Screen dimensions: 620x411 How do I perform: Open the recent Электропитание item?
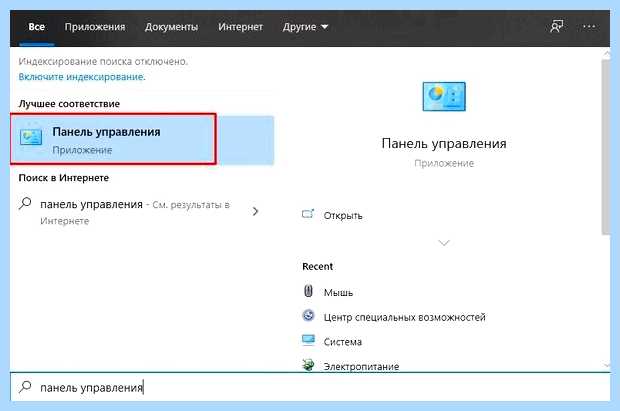pyautogui.click(x=361, y=366)
